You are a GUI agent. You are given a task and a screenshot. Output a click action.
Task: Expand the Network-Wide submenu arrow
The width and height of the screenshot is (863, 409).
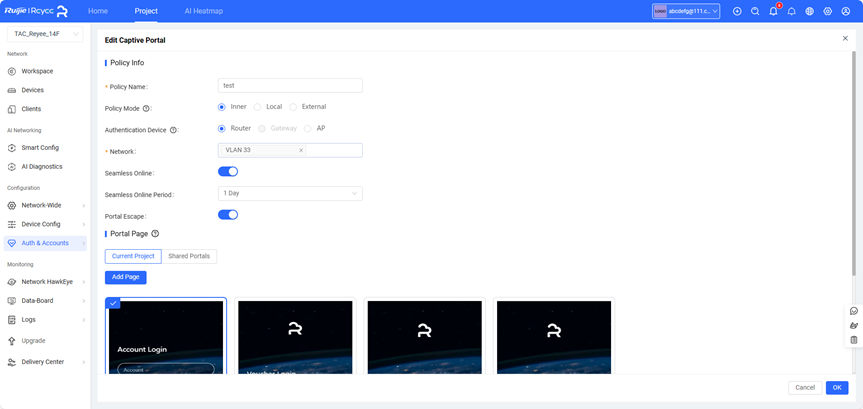coord(84,206)
